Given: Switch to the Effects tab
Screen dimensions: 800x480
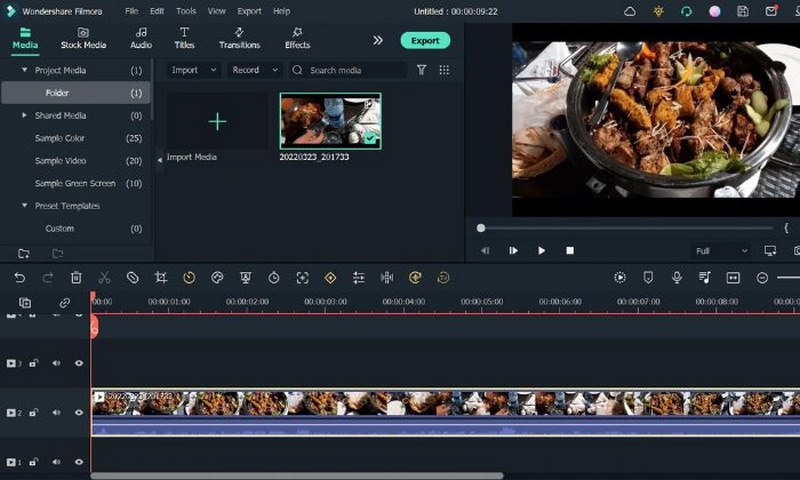Looking at the screenshot, I should tap(297, 39).
